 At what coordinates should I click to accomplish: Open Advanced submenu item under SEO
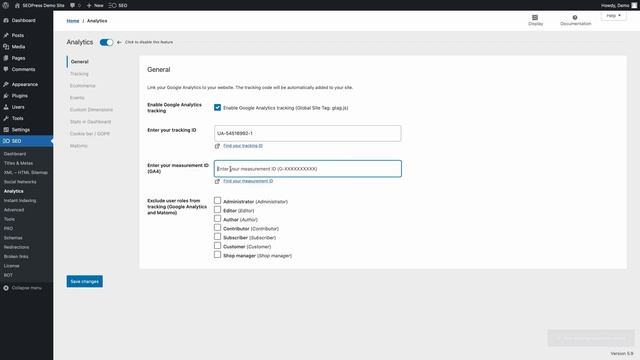(14, 210)
